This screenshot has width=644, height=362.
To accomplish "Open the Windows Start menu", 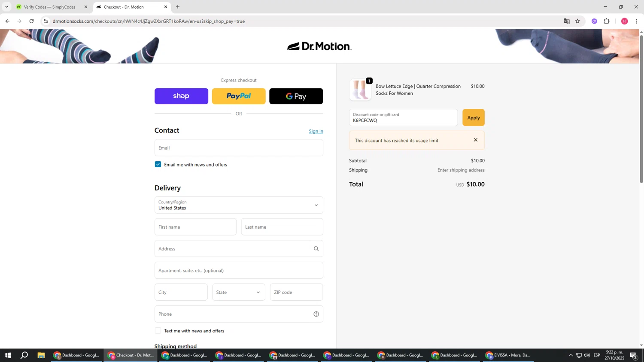I will (8, 355).
